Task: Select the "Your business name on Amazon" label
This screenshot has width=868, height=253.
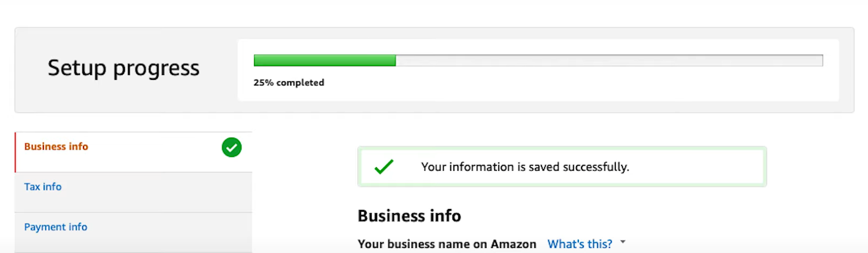Action: coord(447,244)
